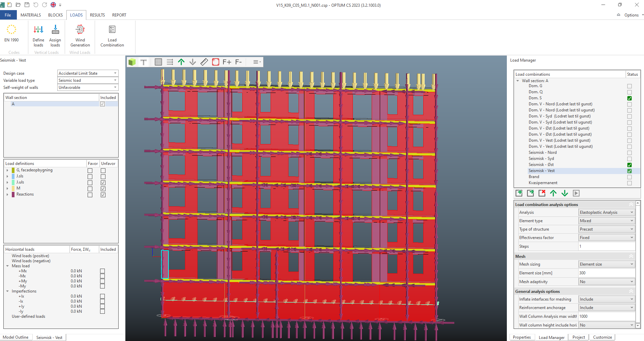Viewport: 644px width, 341px height.
Task: Open the Properties panel
Action: [522, 337]
